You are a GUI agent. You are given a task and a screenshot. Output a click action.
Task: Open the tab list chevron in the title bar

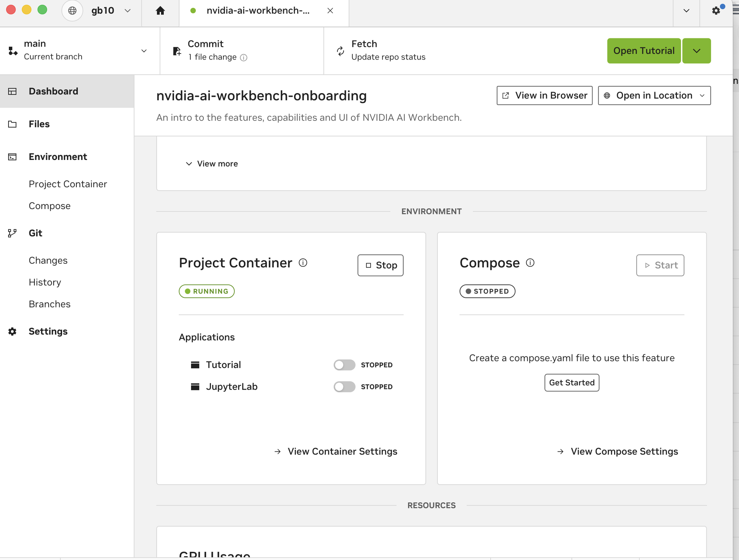click(x=687, y=11)
